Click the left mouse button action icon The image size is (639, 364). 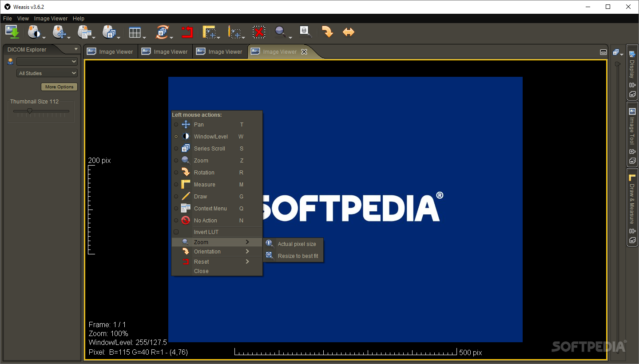[x=34, y=32]
